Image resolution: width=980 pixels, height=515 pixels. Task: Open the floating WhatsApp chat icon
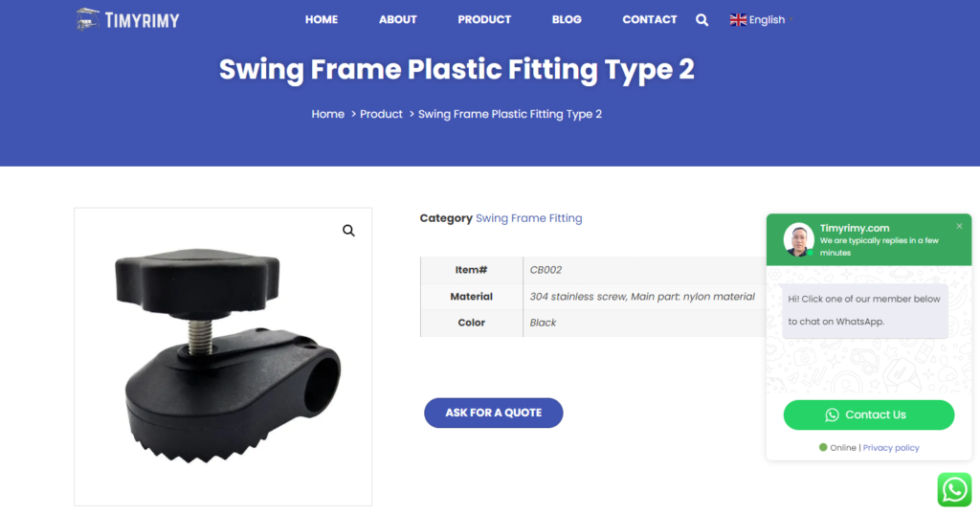click(x=954, y=489)
